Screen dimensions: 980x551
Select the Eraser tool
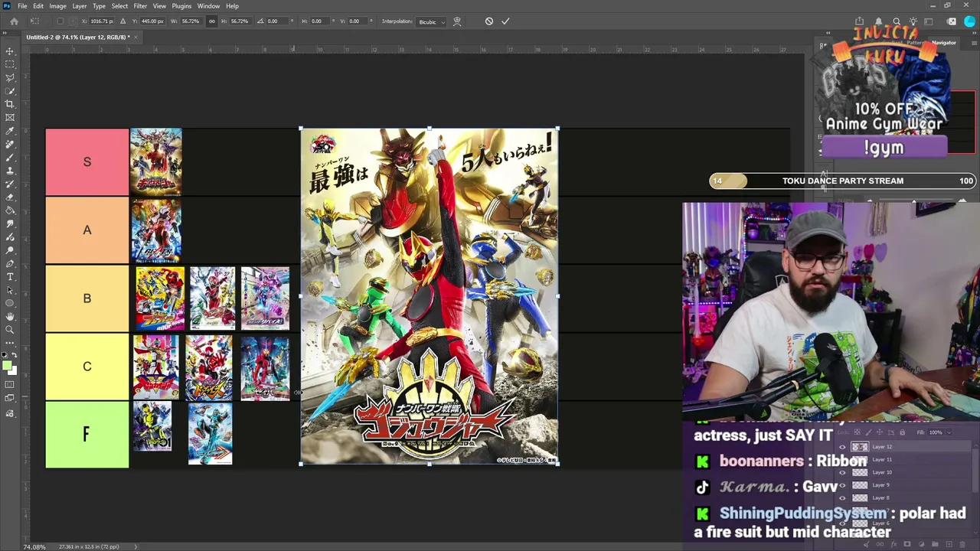pyautogui.click(x=10, y=197)
